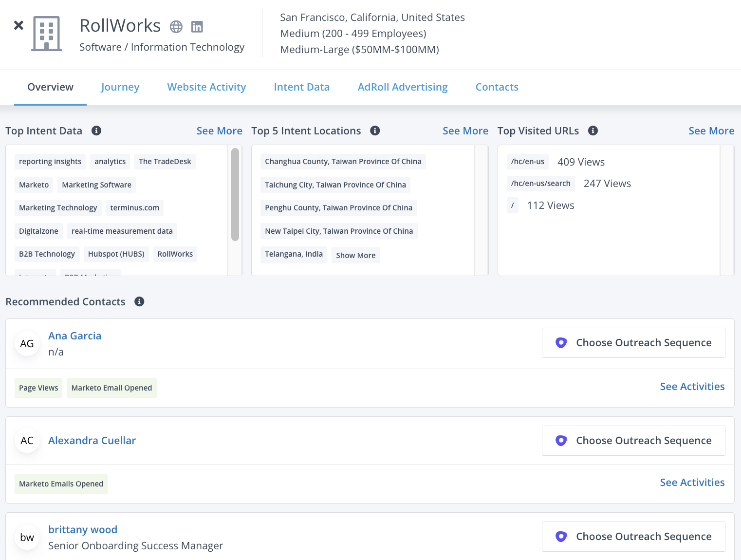Click info icon beside Recommended Contacts
The width and height of the screenshot is (741, 560).
point(139,301)
